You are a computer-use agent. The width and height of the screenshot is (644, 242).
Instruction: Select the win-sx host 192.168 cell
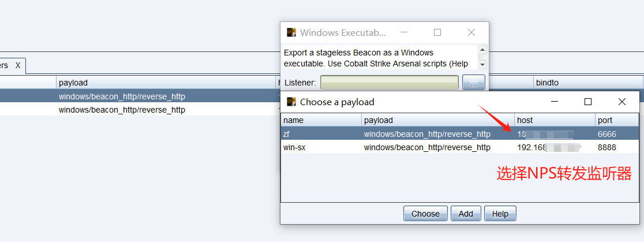[x=555, y=147]
